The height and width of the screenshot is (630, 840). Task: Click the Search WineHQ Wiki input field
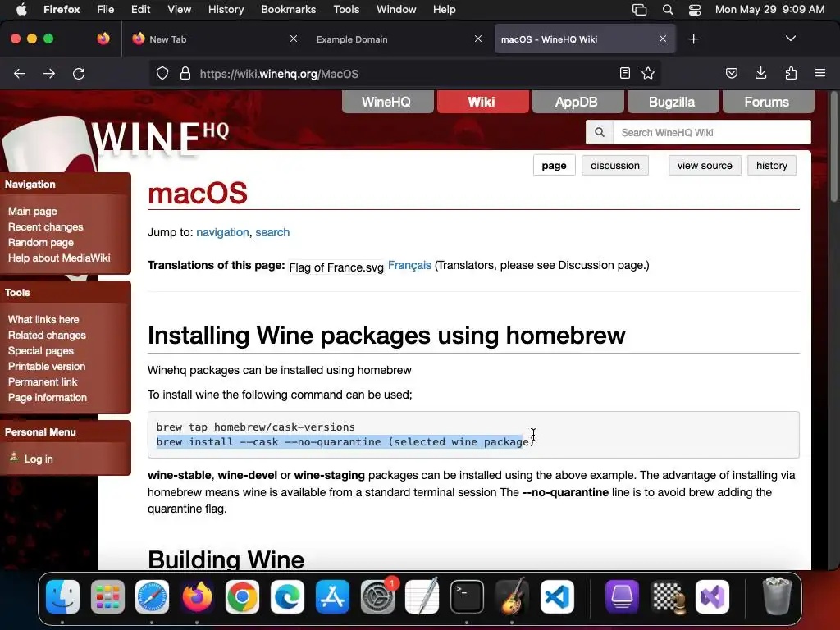tap(712, 132)
